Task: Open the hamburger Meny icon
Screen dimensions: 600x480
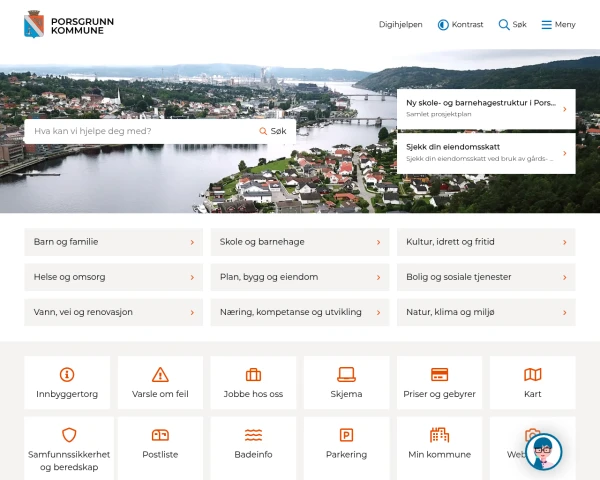Action: pyautogui.click(x=546, y=25)
